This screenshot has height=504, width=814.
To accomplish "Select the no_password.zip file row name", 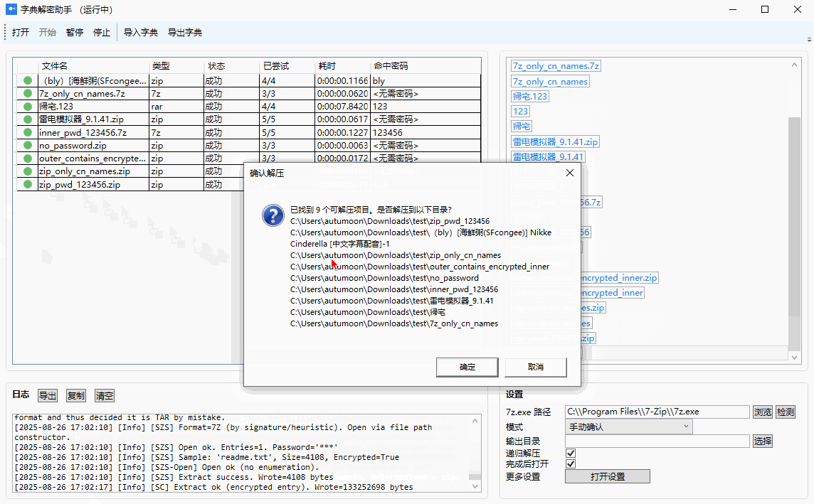I will point(73,145).
